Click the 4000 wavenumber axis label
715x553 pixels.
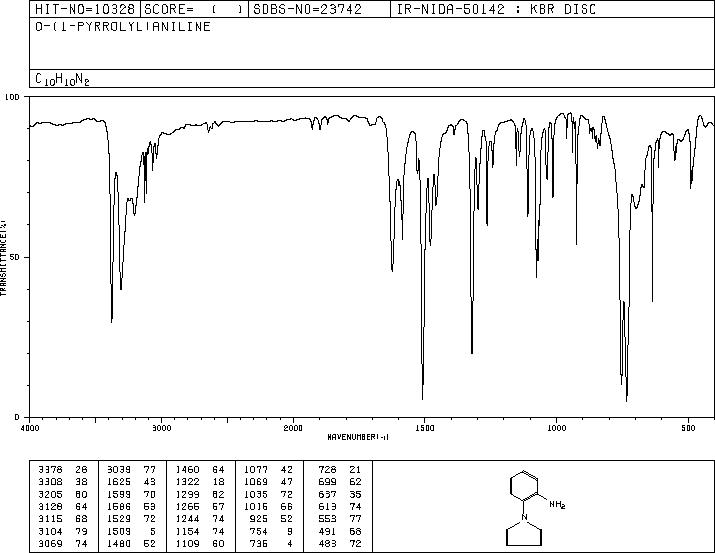pyautogui.click(x=30, y=428)
